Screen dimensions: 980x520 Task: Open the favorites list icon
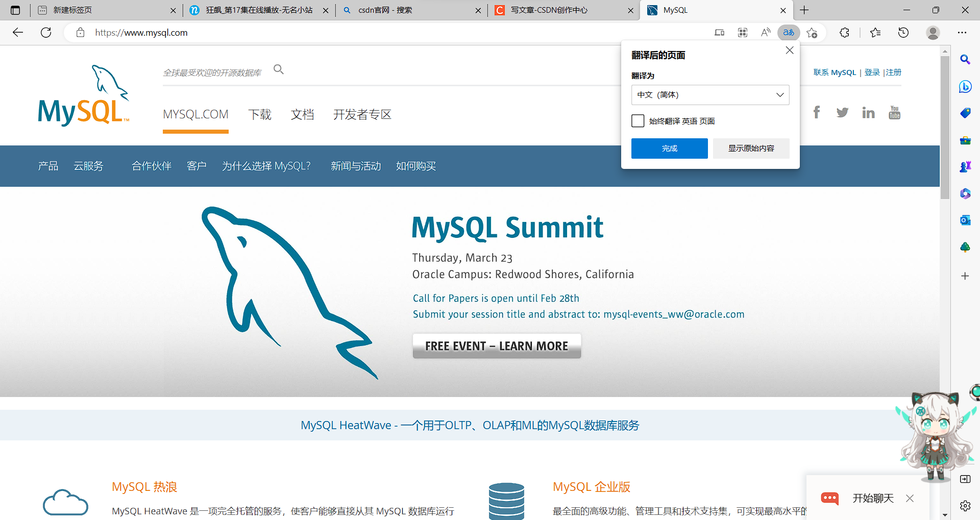pyautogui.click(x=875, y=33)
